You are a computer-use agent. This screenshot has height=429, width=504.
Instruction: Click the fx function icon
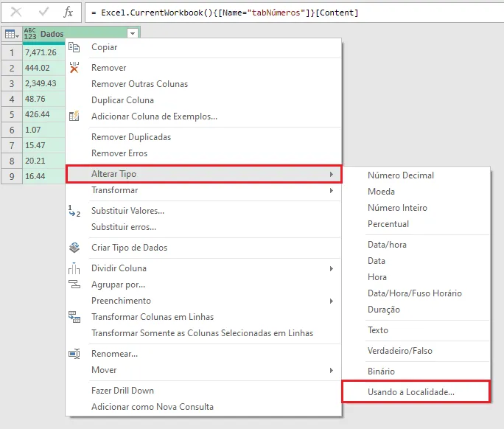point(68,13)
